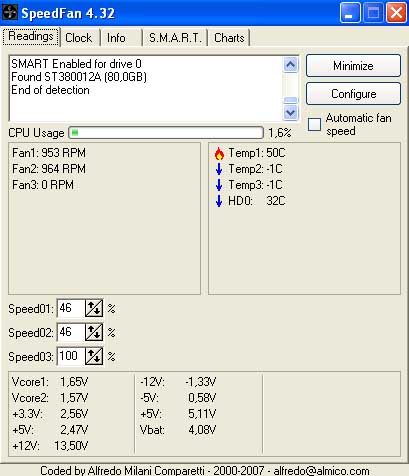Click the +5V 5,11V reading
This screenshot has width=409, height=476.
tap(178, 414)
